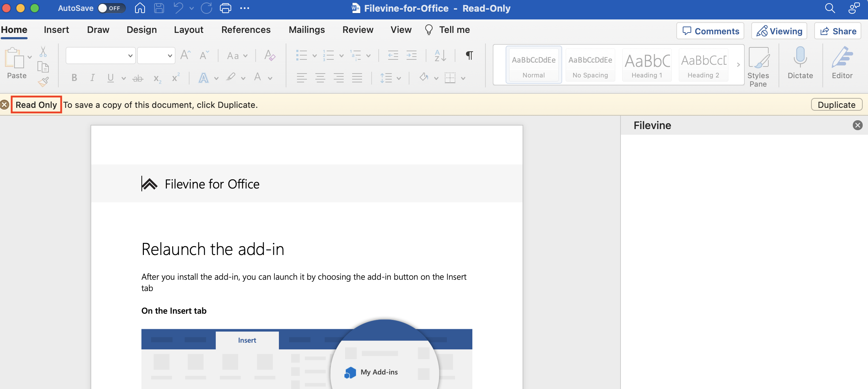
Task: Open the highlight color dropdown arrow
Action: coord(243,78)
